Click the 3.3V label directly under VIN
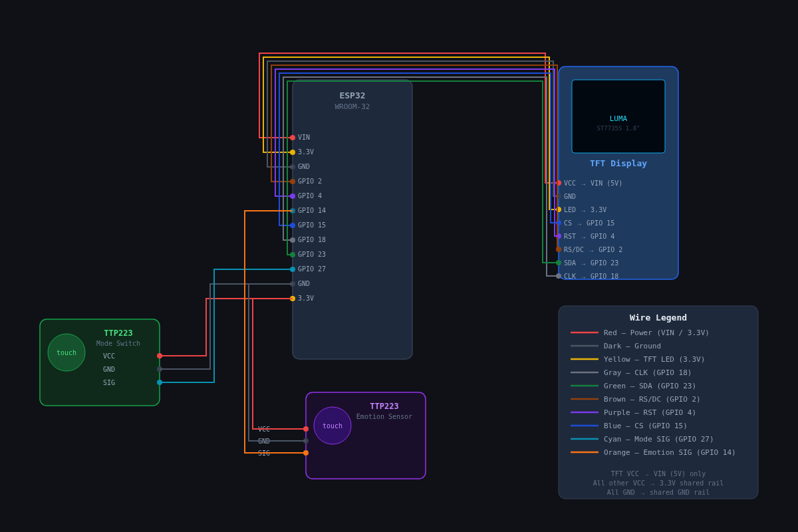Viewport: 798px width, 532px height. [306, 152]
